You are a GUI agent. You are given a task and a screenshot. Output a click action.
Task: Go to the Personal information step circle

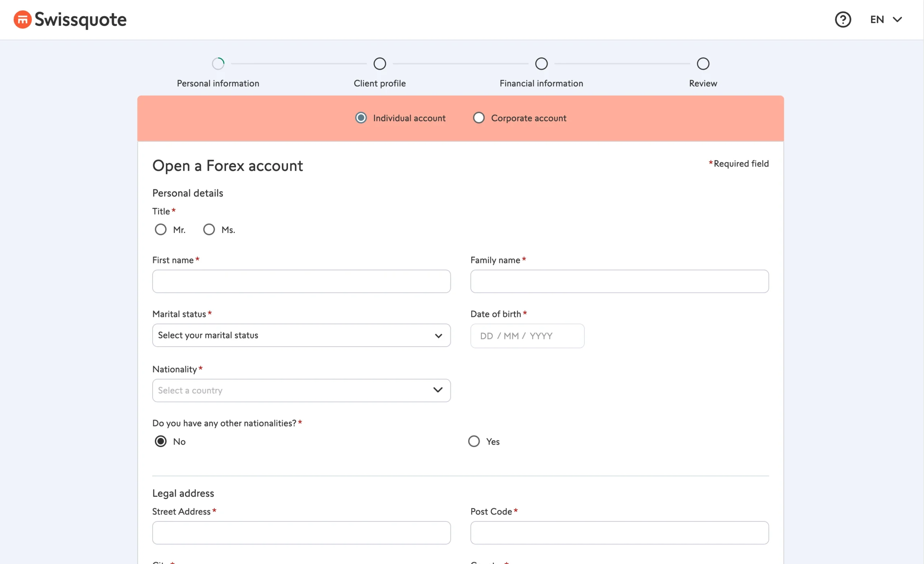click(x=218, y=64)
